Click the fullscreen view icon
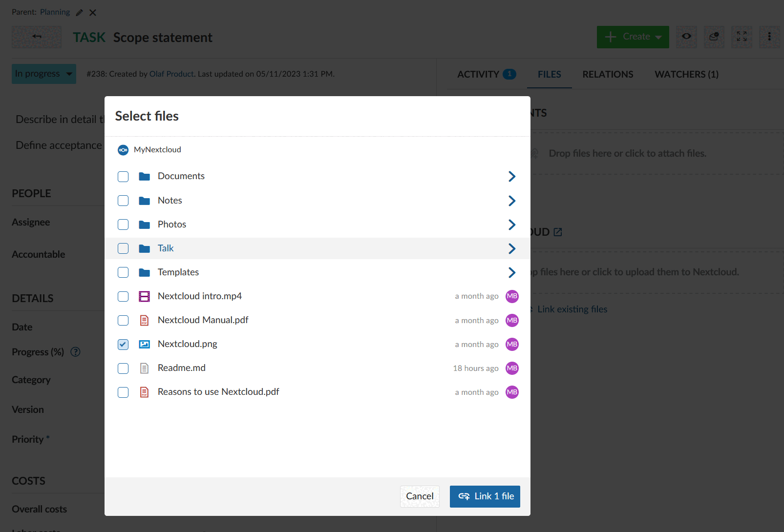Image resolution: width=784 pixels, height=532 pixels. pyautogui.click(x=742, y=37)
